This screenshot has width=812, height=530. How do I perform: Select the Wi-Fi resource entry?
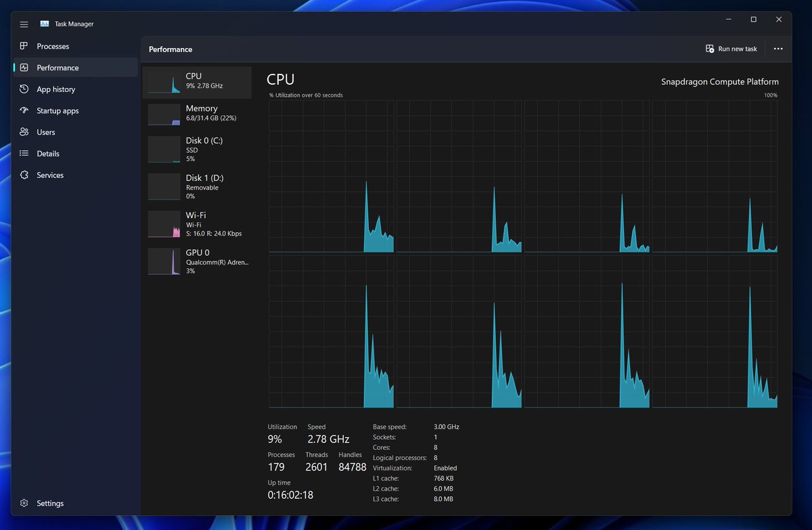197,224
